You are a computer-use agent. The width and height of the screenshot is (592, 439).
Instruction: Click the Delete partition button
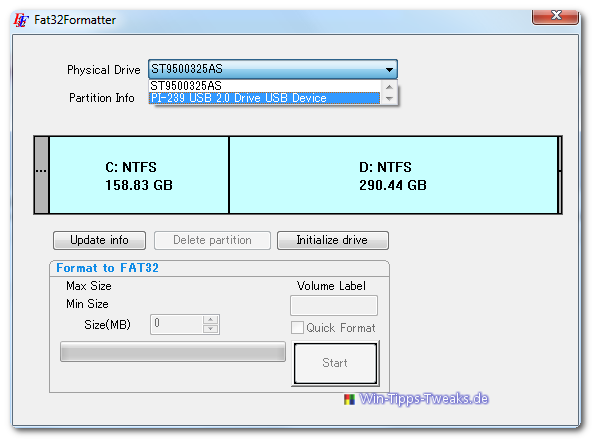(x=212, y=240)
